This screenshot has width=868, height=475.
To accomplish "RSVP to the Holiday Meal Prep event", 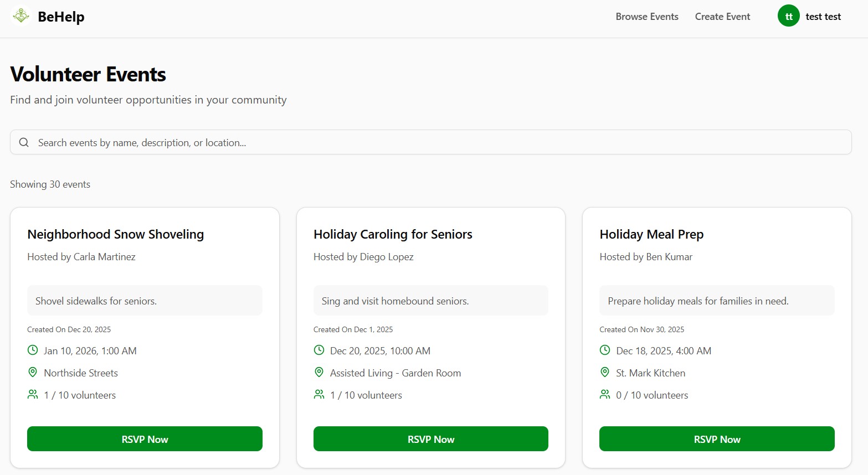I will pyautogui.click(x=717, y=439).
